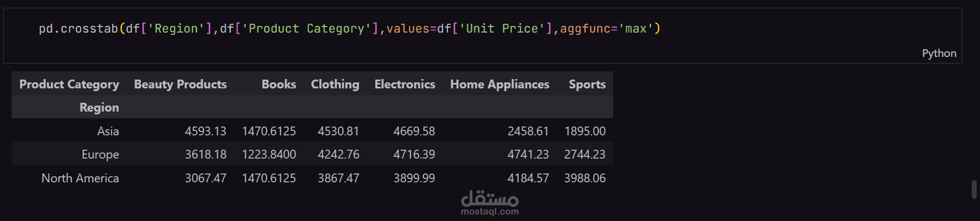The image size is (980, 221).
Task: Click the Sports column header
Action: 587,84
